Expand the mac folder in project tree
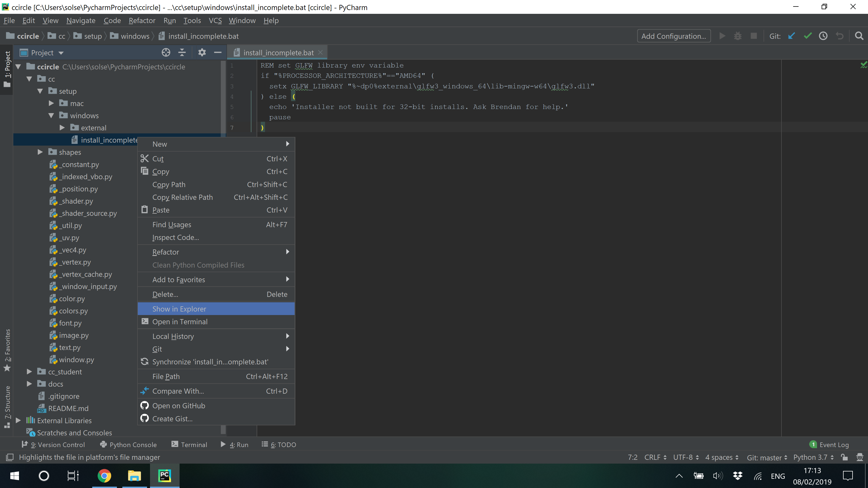This screenshot has height=488, width=868. tap(51, 103)
